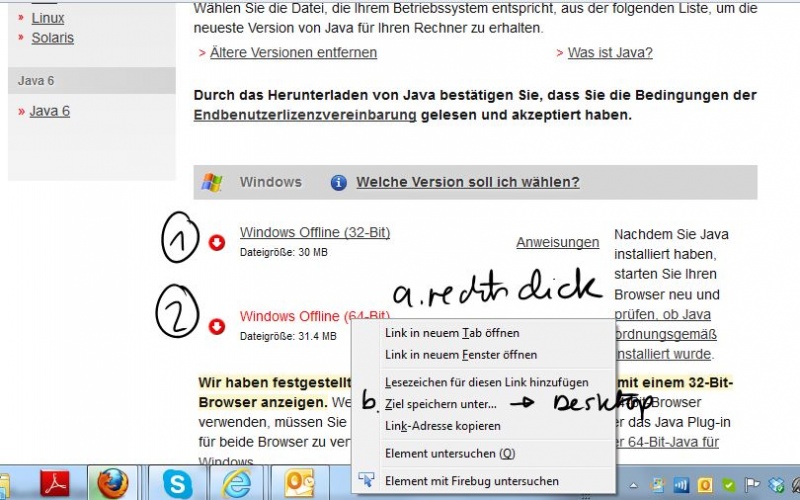Click the Dropbox icon in the system tray
800x500 pixels.
[x=776, y=484]
